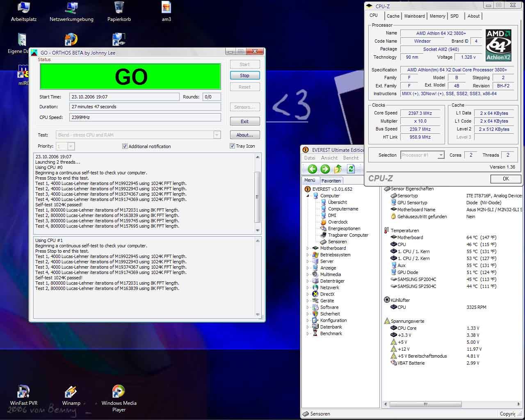Expand the Betriebssystem node in EVEREST tree
Viewport: 525px width, 420px height.
pos(308,255)
